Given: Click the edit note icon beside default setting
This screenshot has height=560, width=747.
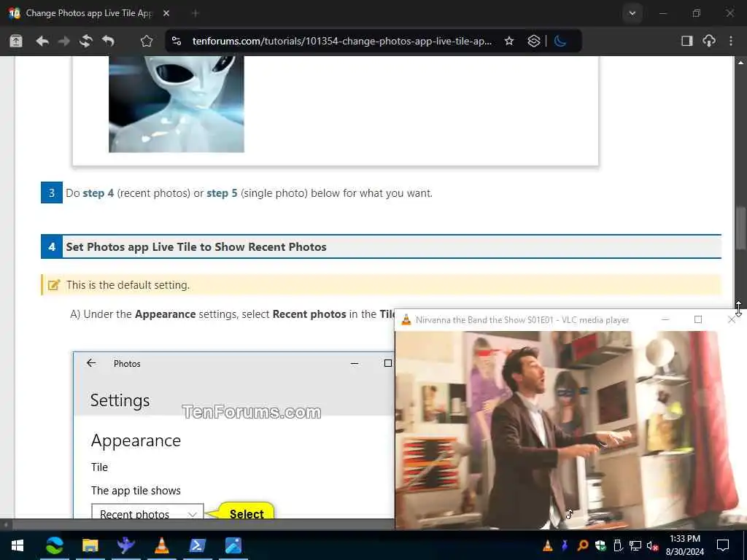Looking at the screenshot, I should (54, 285).
